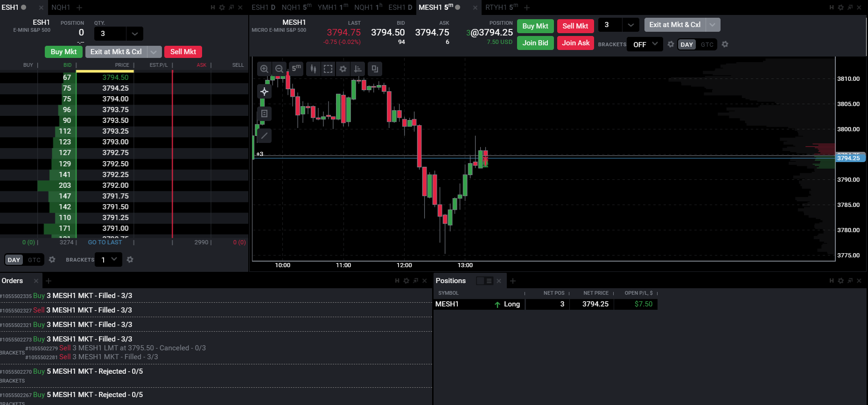This screenshot has height=405, width=868.
Task: Zoom in on the MESH1 chart
Action: point(264,69)
